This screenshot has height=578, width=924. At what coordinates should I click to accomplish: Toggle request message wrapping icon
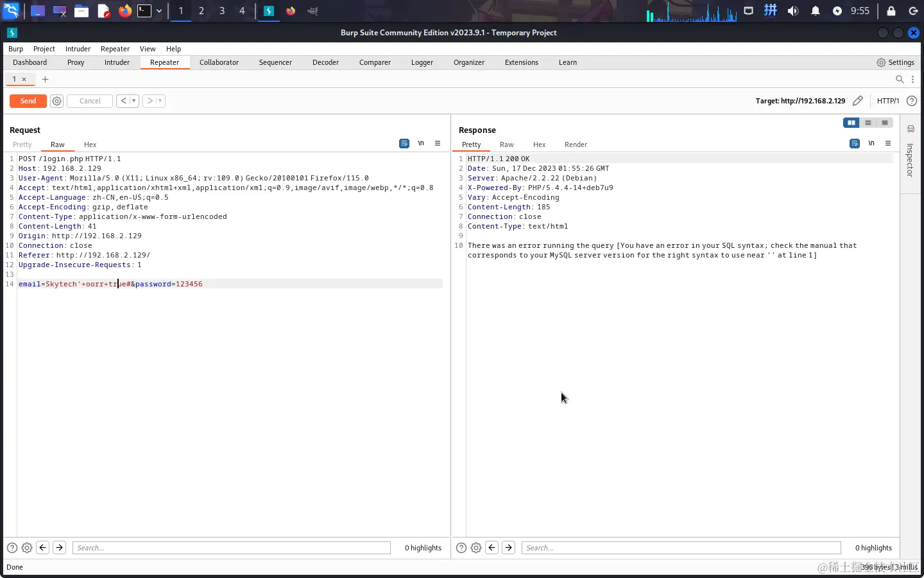pos(404,143)
